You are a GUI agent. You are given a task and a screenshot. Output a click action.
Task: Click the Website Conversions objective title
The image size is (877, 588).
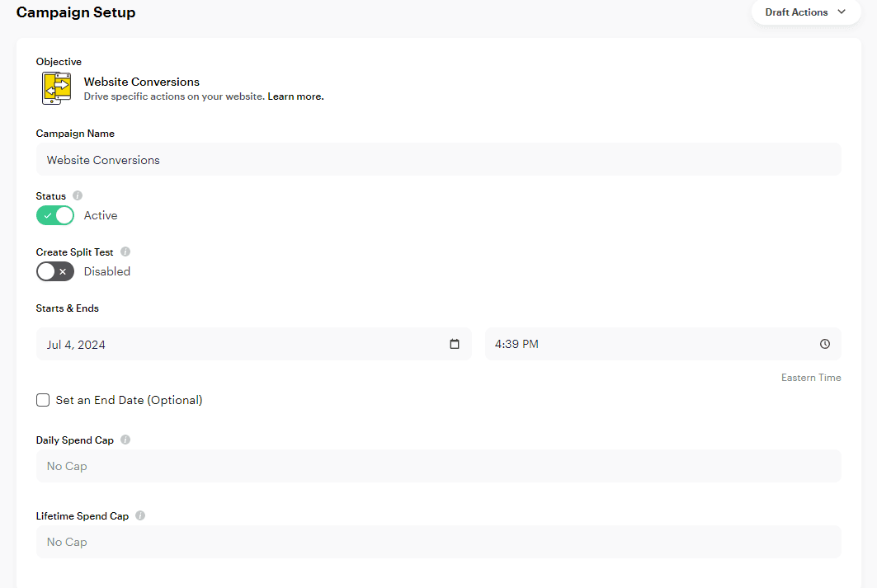click(142, 82)
